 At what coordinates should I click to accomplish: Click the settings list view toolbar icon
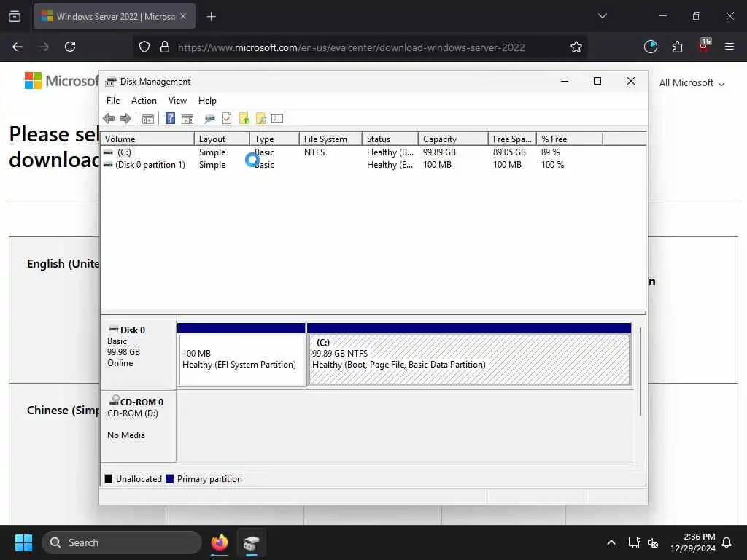pyautogui.click(x=277, y=118)
